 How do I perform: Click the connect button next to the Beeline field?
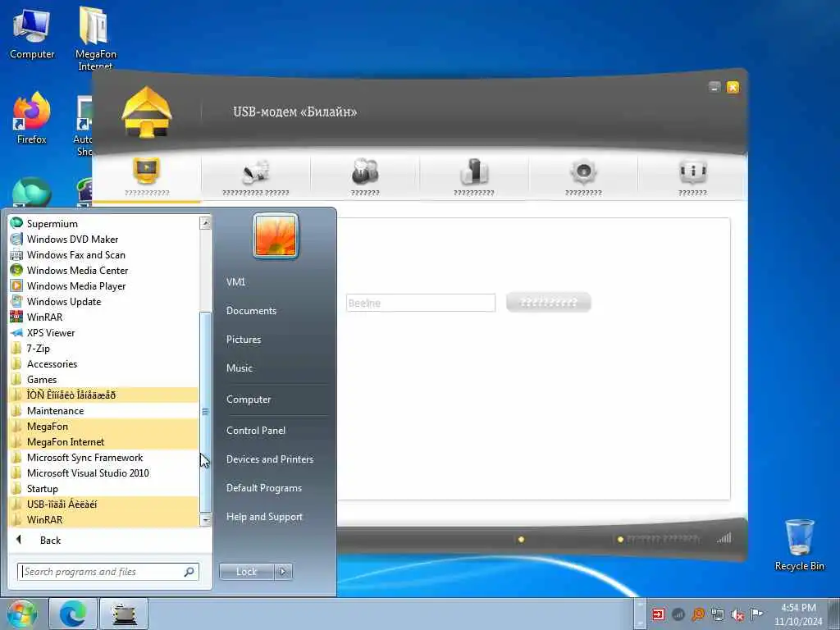point(549,303)
